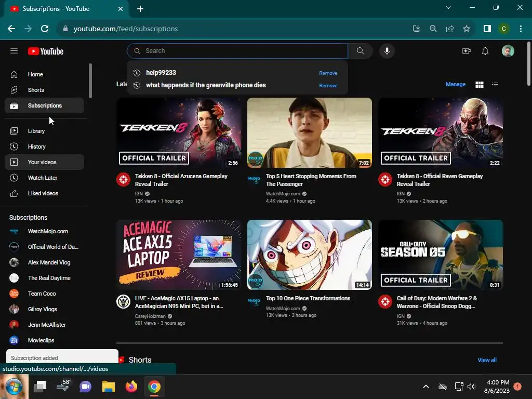Remove the greenville phone search suggestion
The height and width of the screenshot is (399, 532).
coord(328,86)
